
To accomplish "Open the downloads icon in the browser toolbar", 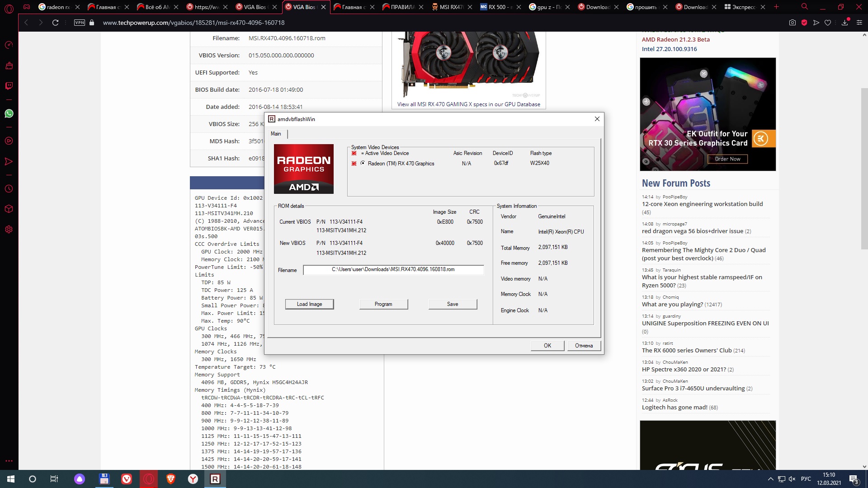I will 844,23.
